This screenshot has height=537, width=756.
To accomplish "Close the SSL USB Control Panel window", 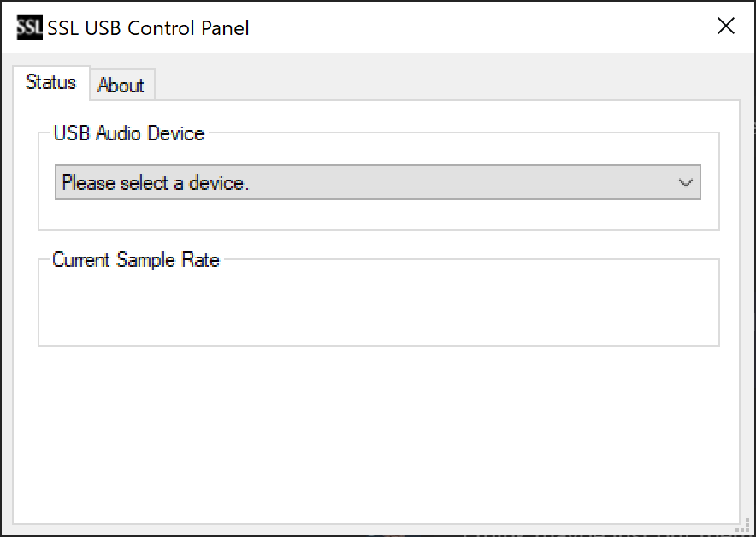I will click(x=725, y=26).
